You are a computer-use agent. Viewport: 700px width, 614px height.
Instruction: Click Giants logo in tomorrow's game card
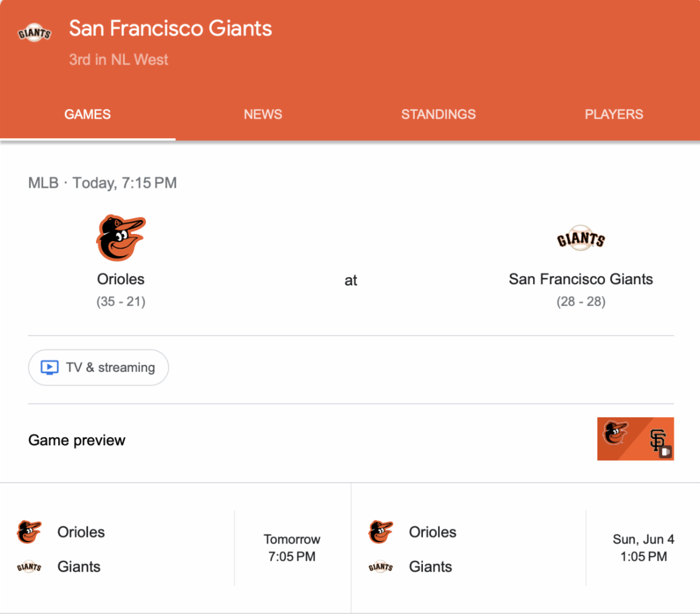29,567
